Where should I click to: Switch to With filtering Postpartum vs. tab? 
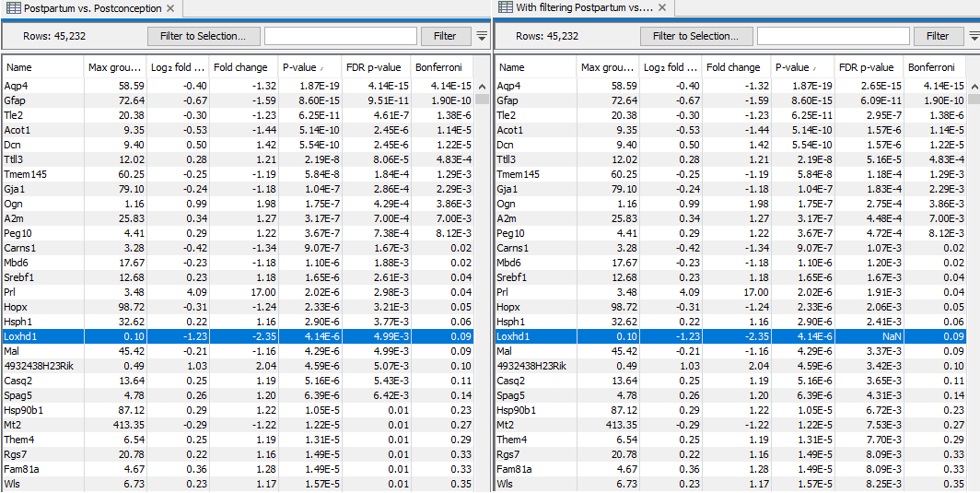pos(584,8)
